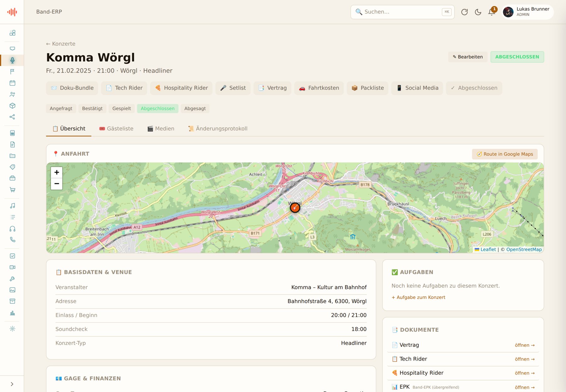Click the price tag sidebar icon
Image resolution: width=566 pixels, height=392 pixels.
coord(12,167)
